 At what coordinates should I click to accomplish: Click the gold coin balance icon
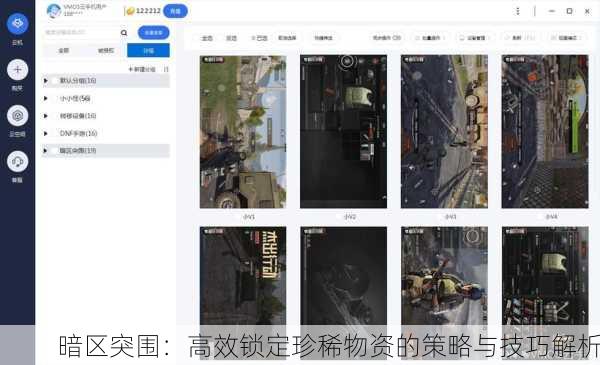pos(130,11)
